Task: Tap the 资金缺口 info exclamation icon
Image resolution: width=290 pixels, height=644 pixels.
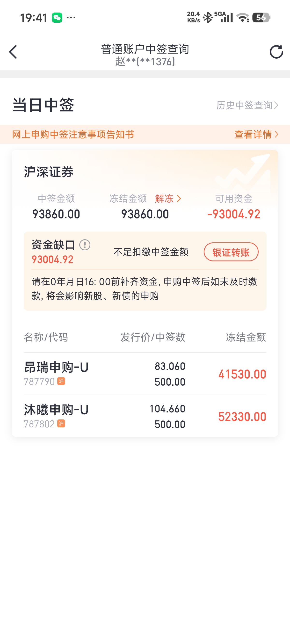Action: 85,245
